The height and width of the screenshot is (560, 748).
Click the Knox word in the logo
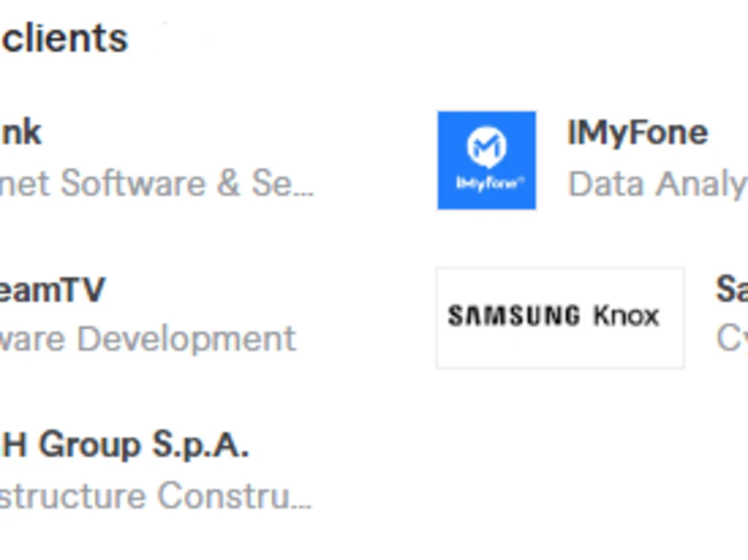[626, 316]
